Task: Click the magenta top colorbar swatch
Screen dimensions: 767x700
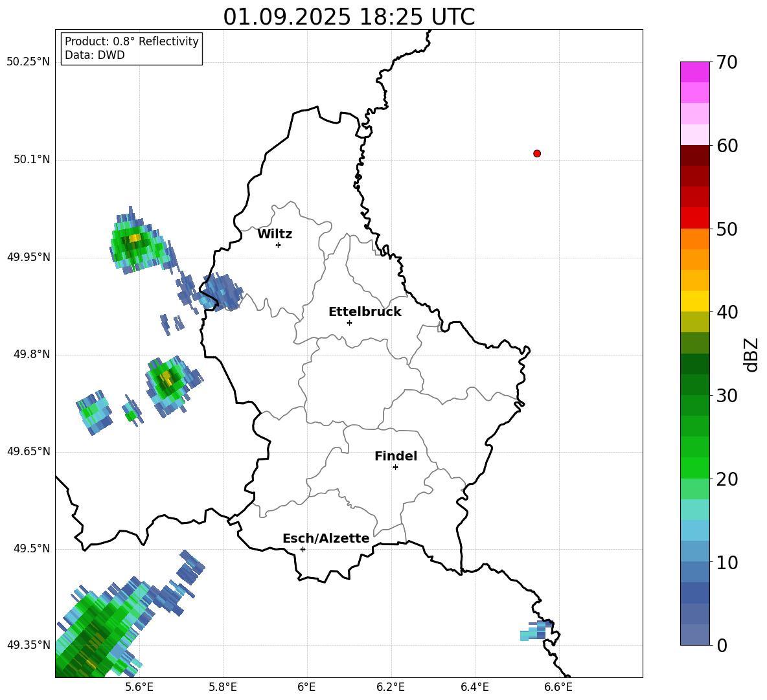Action: coord(694,73)
